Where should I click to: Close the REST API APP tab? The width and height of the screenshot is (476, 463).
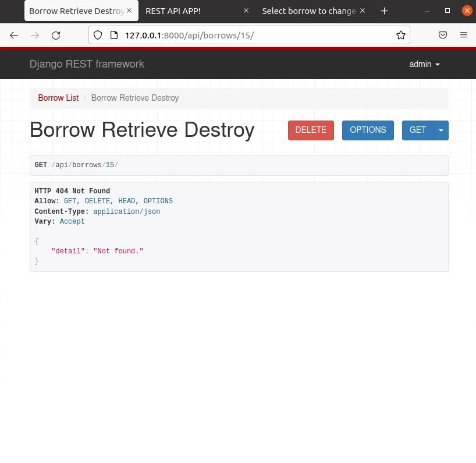246,11
